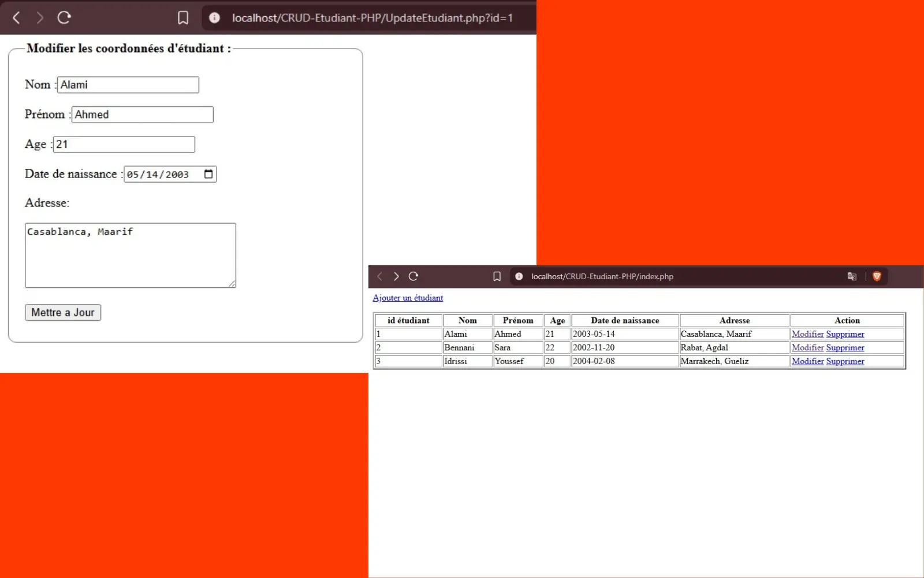Open the date picker calendar icon
This screenshot has height=578, width=924.
pyautogui.click(x=208, y=174)
